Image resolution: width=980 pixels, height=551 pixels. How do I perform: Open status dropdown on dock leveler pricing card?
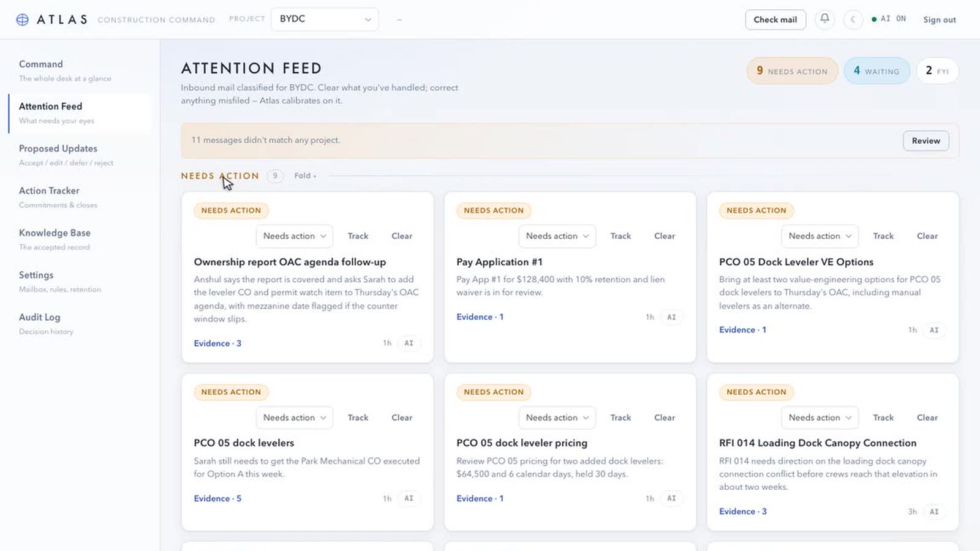pyautogui.click(x=557, y=418)
